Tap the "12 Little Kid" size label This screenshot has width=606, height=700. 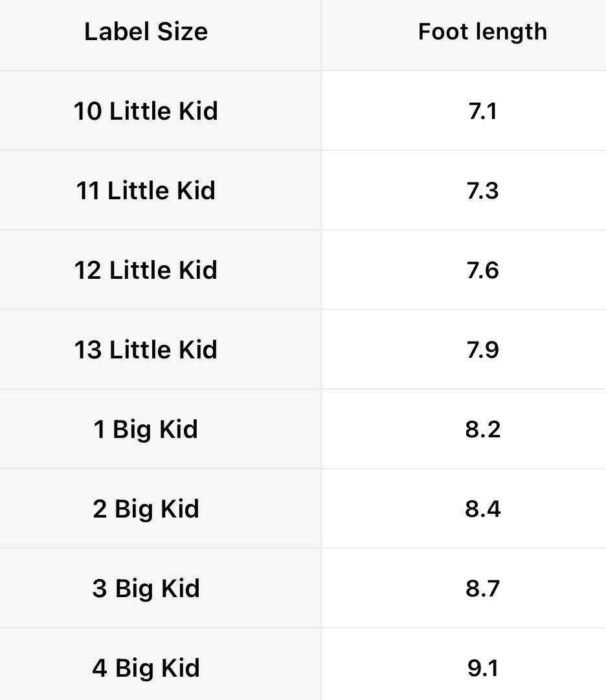coord(146,270)
